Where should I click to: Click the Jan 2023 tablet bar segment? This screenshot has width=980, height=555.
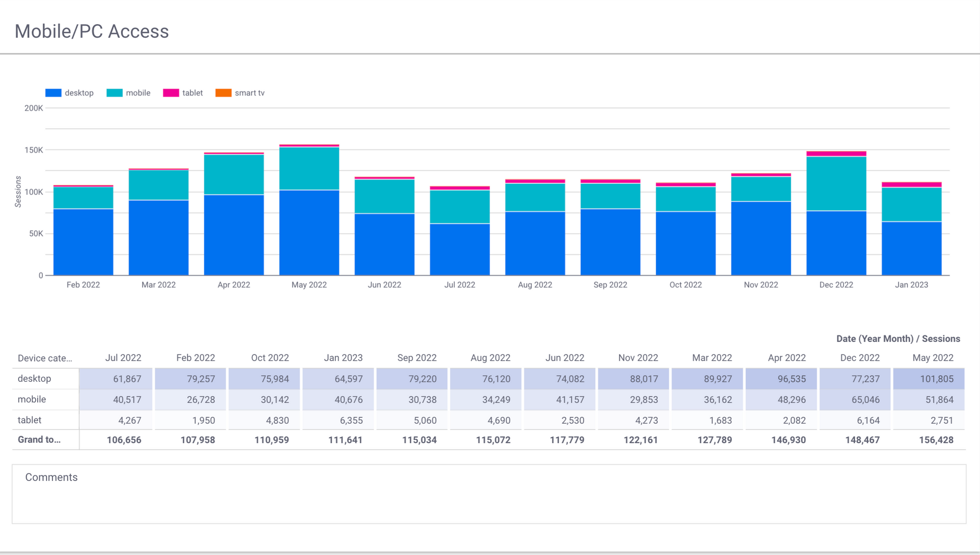click(x=911, y=185)
